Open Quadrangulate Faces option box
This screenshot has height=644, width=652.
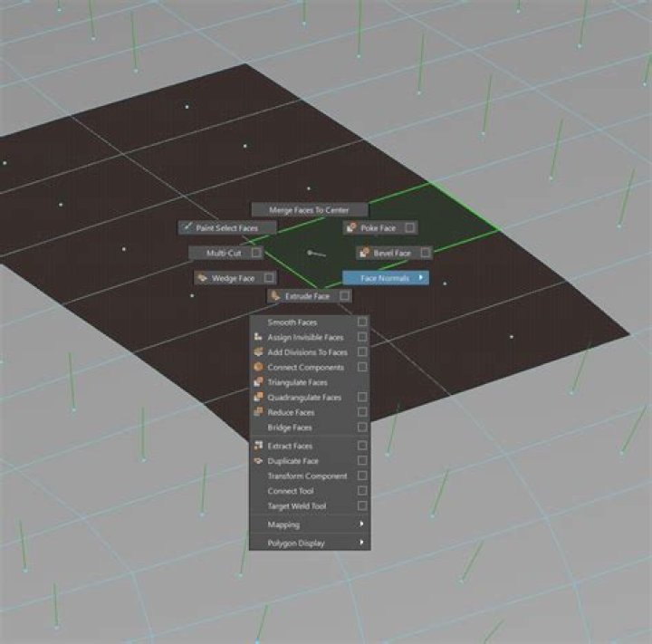coord(362,397)
